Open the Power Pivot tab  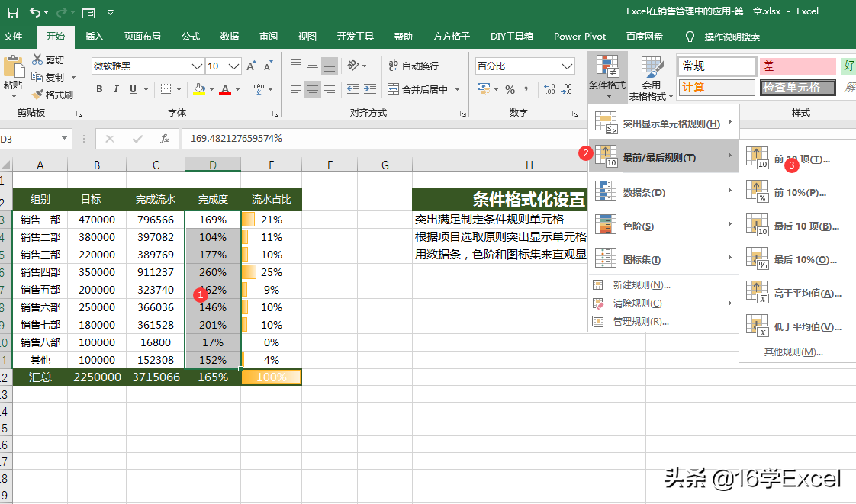pyautogui.click(x=580, y=37)
